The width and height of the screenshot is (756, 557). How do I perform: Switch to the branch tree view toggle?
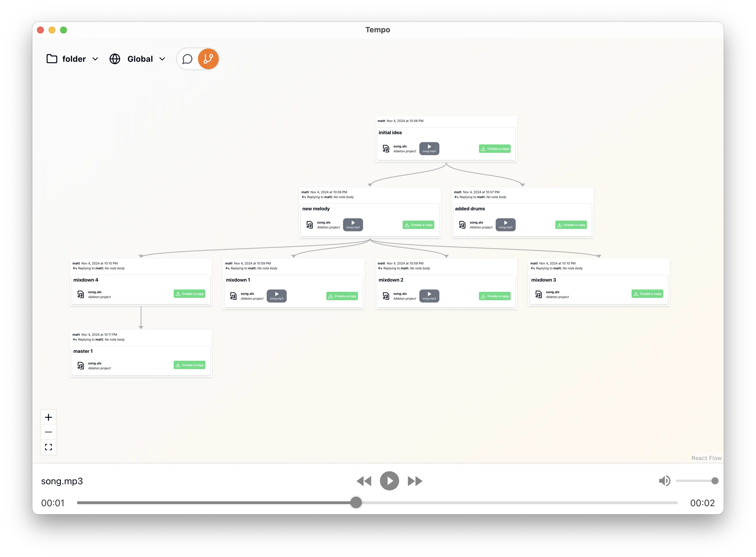(208, 59)
